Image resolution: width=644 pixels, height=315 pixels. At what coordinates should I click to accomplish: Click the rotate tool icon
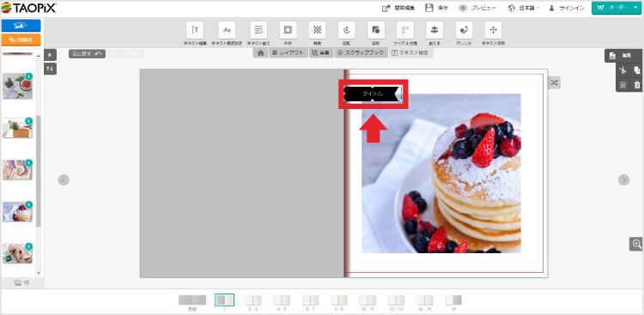coord(346,30)
